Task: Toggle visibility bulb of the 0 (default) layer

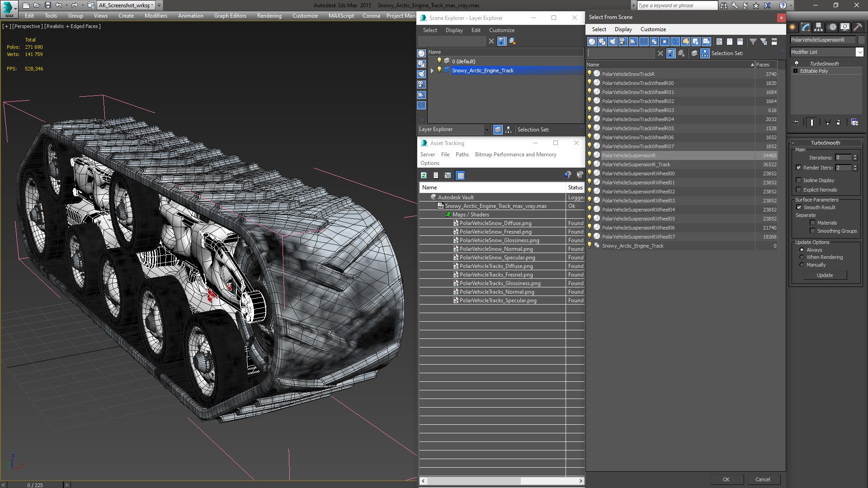Action: point(439,61)
